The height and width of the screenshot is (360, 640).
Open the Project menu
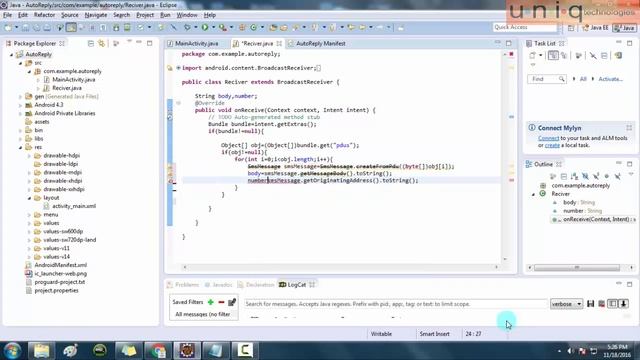pos(145,15)
